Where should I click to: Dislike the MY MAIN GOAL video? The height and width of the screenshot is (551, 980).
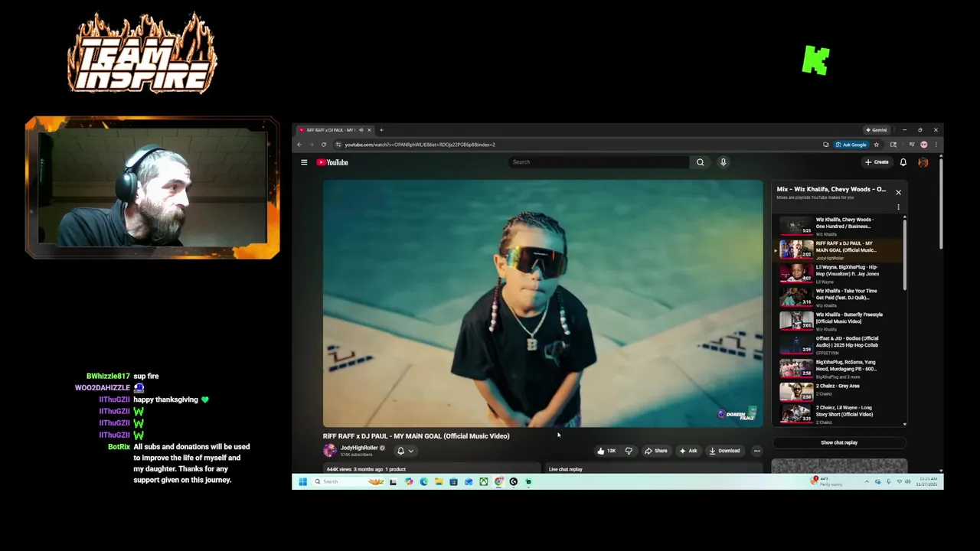click(x=629, y=451)
